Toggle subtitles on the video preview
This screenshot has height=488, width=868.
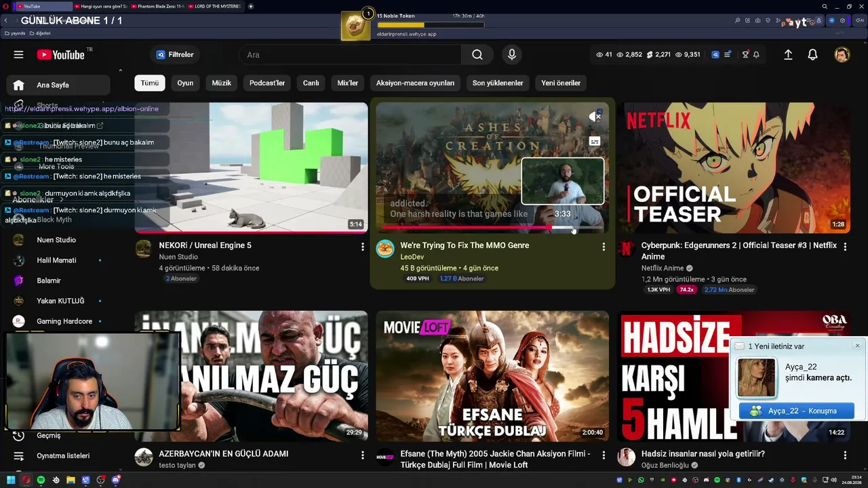point(595,142)
